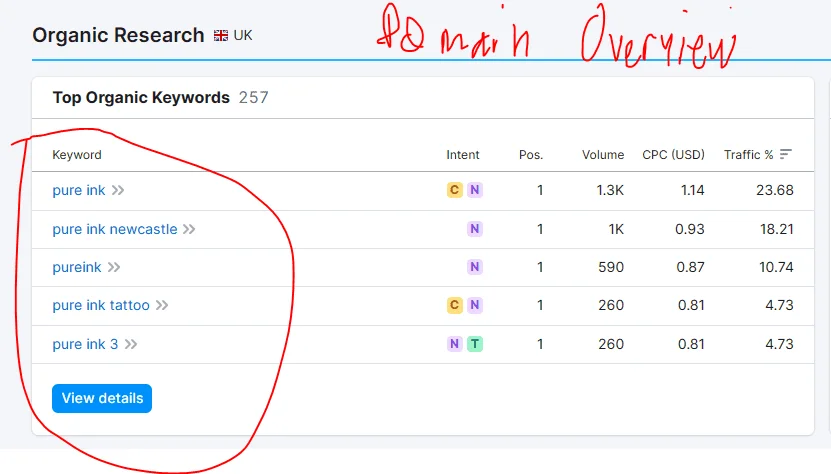Screen dimensions: 831x474
Task: Click the 1.14 CPC value
Action: (693, 190)
